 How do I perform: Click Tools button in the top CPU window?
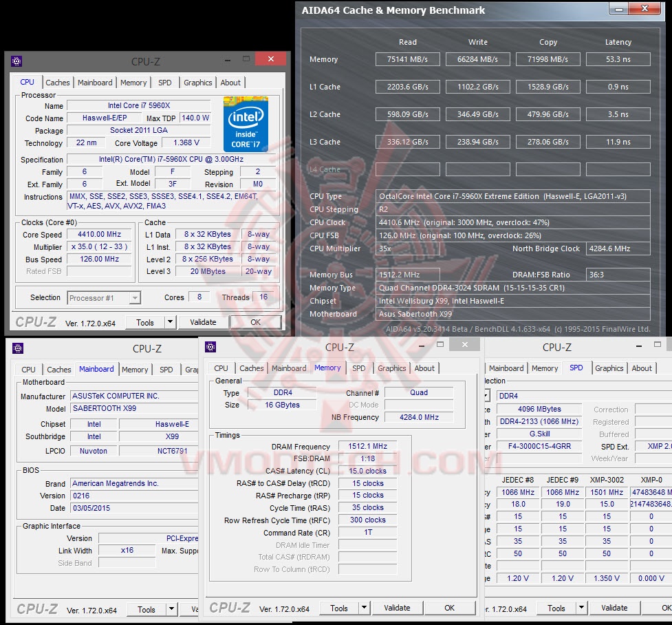(x=145, y=323)
